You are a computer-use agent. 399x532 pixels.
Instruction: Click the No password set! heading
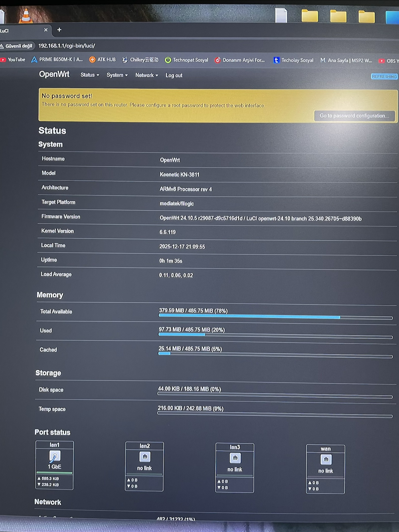[x=67, y=96]
